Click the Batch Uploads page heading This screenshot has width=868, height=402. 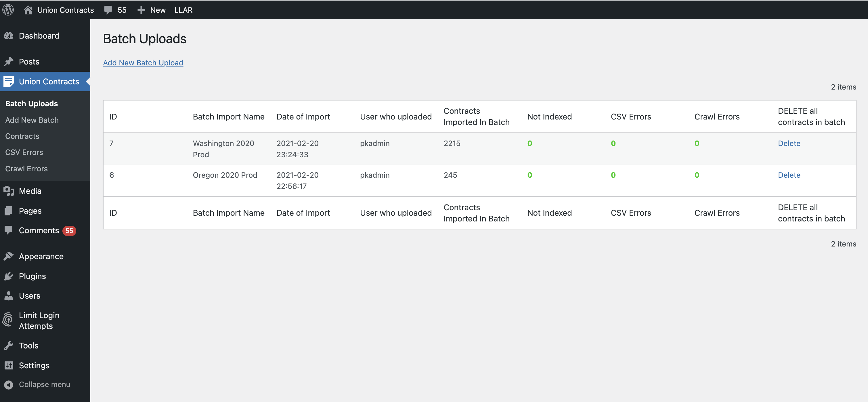(x=145, y=39)
